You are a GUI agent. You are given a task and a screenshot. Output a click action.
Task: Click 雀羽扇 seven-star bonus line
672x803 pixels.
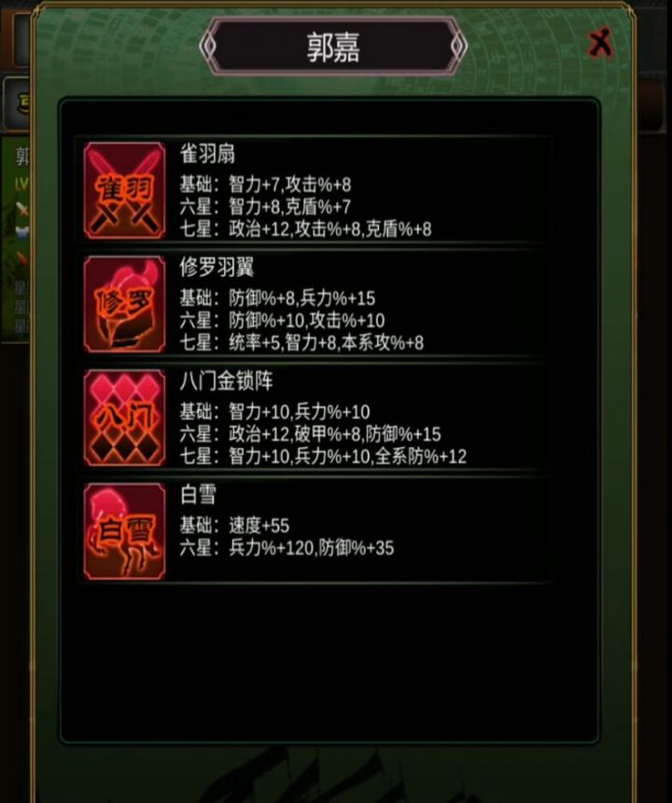point(305,229)
